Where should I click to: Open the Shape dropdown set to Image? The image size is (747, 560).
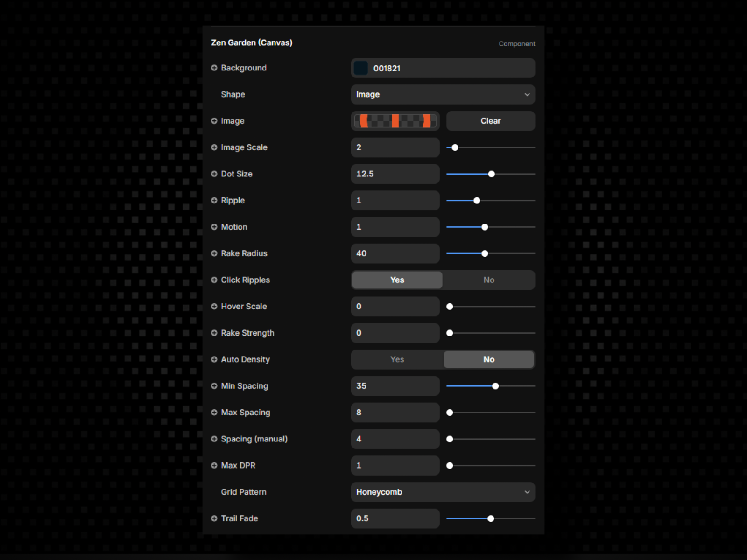443,95
